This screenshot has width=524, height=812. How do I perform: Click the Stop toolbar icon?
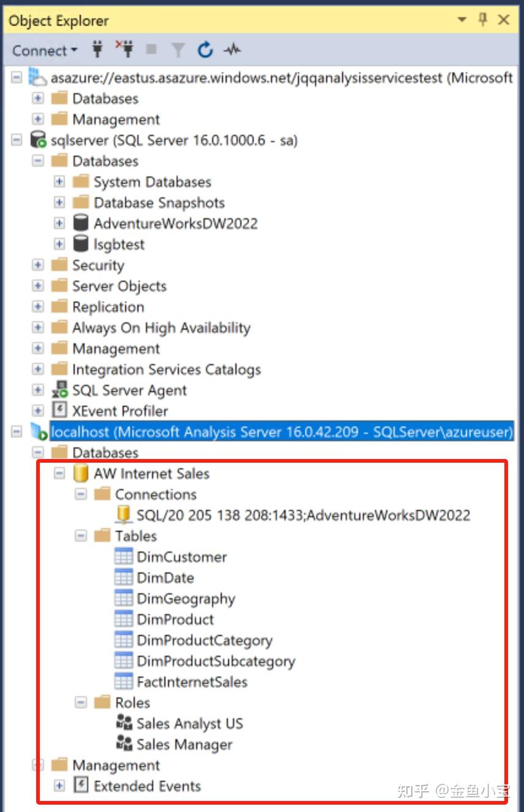coord(151,51)
